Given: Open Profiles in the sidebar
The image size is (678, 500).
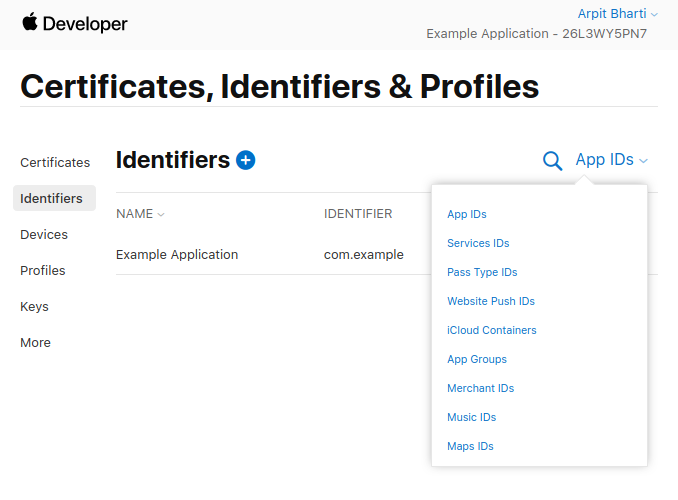Looking at the screenshot, I should pyautogui.click(x=42, y=270).
